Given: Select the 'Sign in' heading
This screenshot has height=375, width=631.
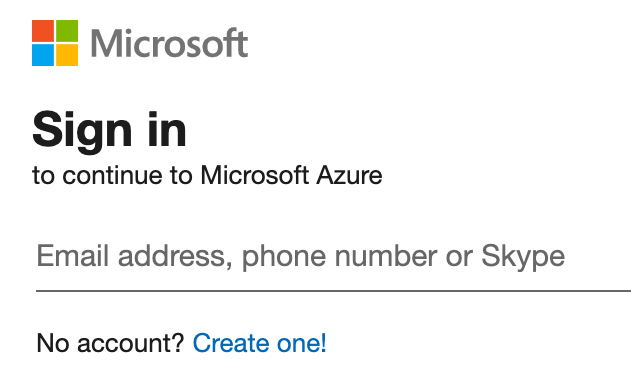Looking at the screenshot, I should click(x=109, y=131).
